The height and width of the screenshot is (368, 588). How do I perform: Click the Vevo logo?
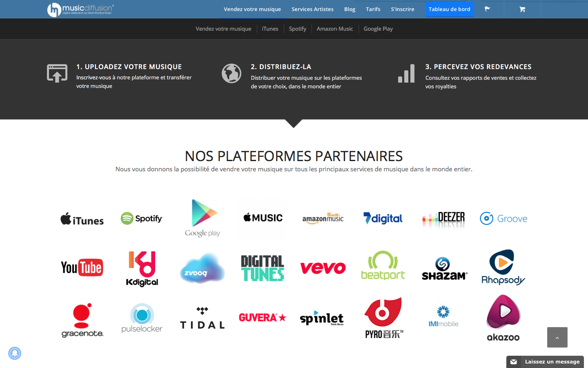pos(323,268)
